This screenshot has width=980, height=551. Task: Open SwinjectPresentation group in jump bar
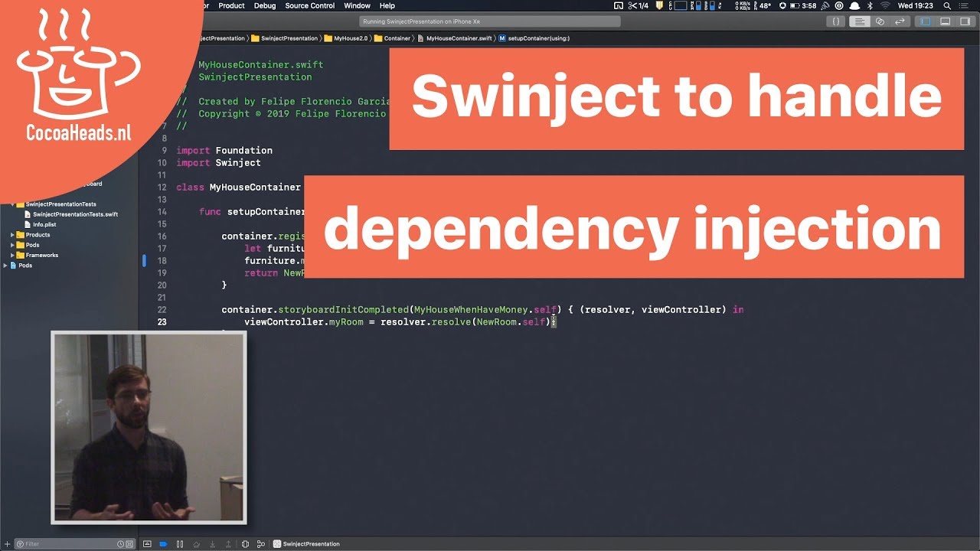[x=285, y=38]
